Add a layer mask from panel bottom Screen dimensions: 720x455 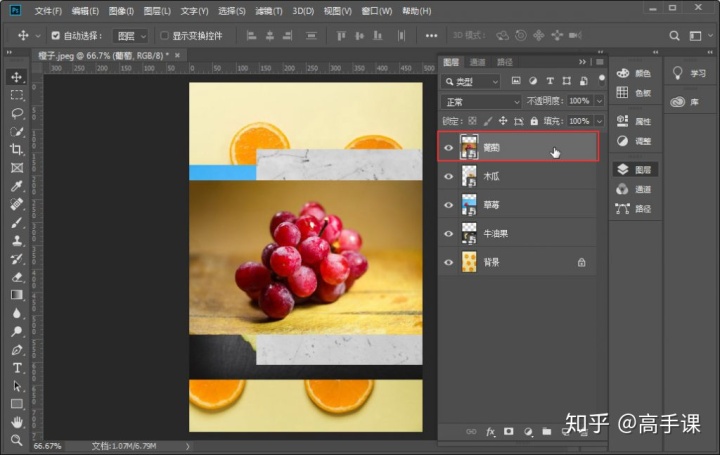coord(508,432)
